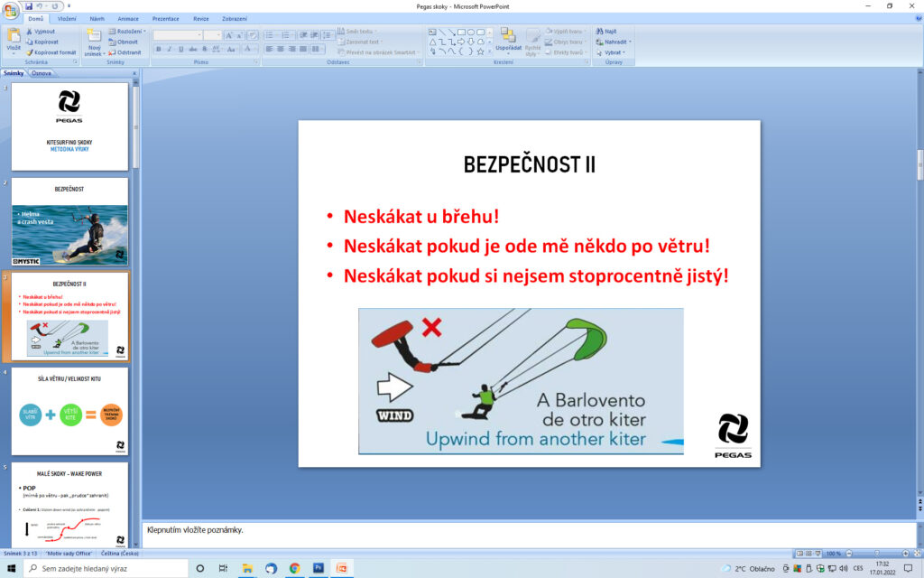Insert a text box from shapes gallery
This screenshot has height=578, width=924.
click(432, 32)
